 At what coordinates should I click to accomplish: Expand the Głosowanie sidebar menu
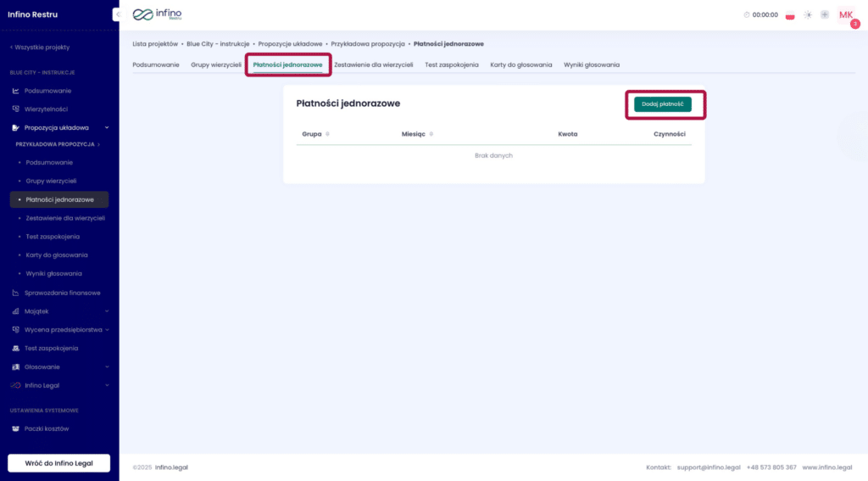[107, 366]
